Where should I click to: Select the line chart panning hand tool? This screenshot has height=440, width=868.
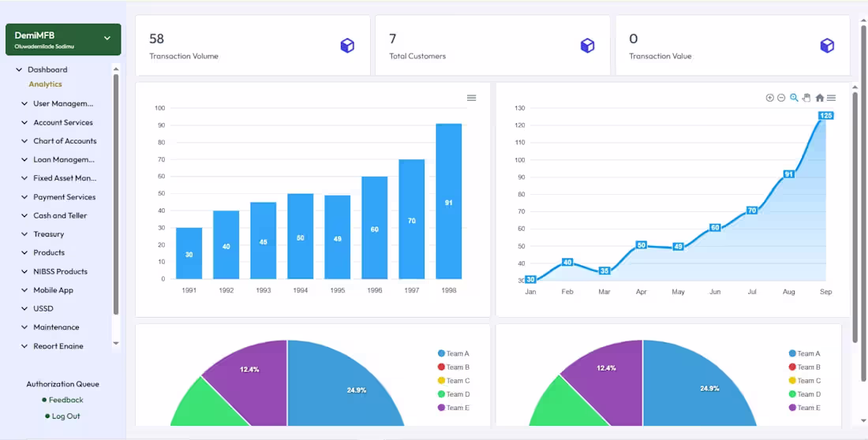(806, 98)
